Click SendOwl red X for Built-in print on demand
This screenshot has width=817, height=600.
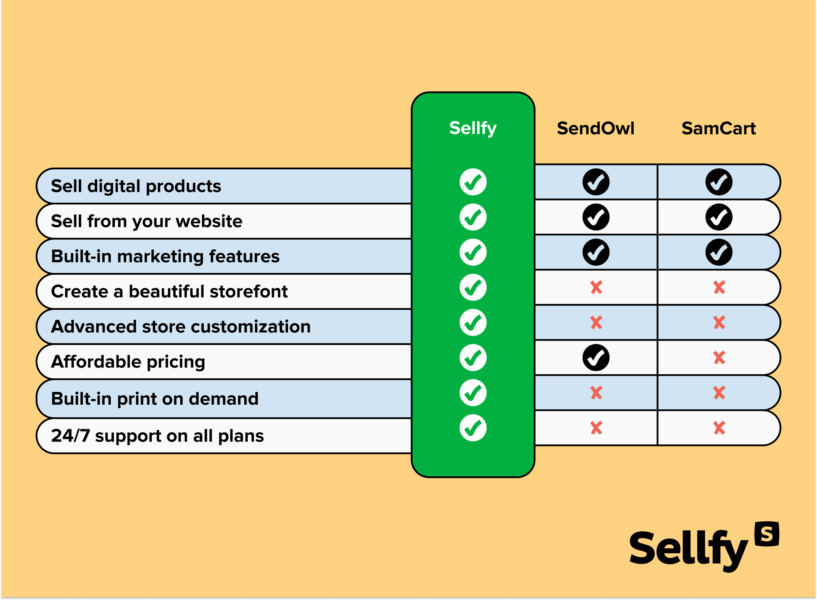tap(596, 393)
